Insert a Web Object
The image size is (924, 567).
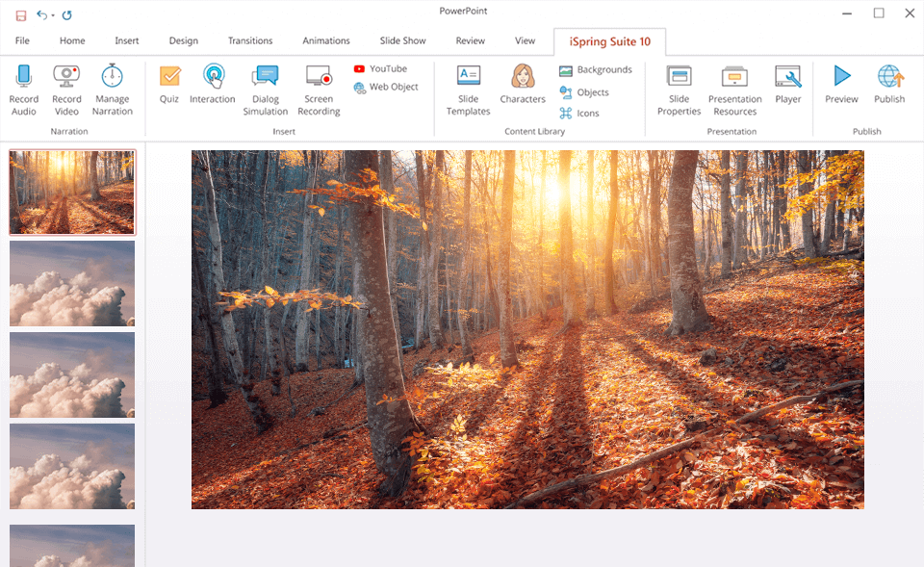386,87
